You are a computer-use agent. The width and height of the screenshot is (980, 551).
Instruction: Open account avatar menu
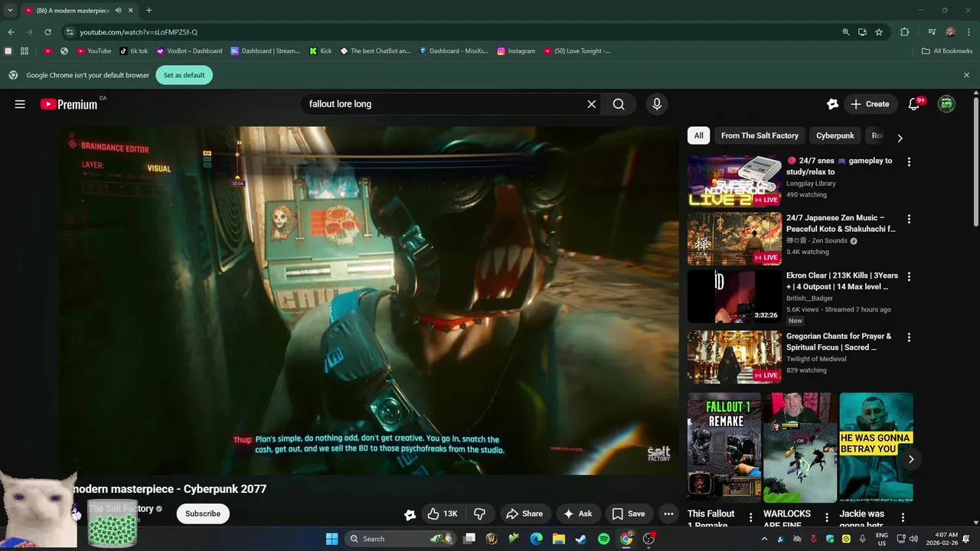click(x=947, y=104)
